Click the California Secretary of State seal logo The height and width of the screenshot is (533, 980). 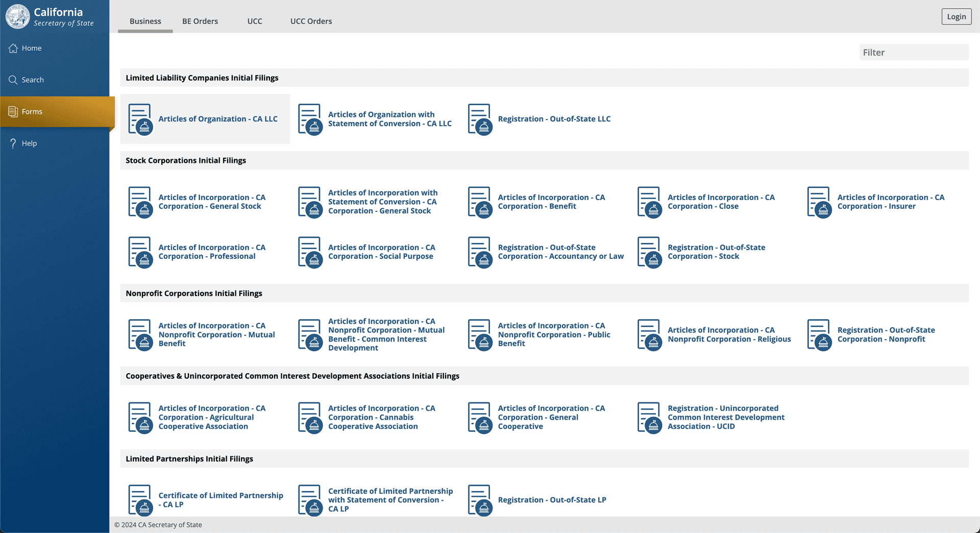[x=18, y=17]
